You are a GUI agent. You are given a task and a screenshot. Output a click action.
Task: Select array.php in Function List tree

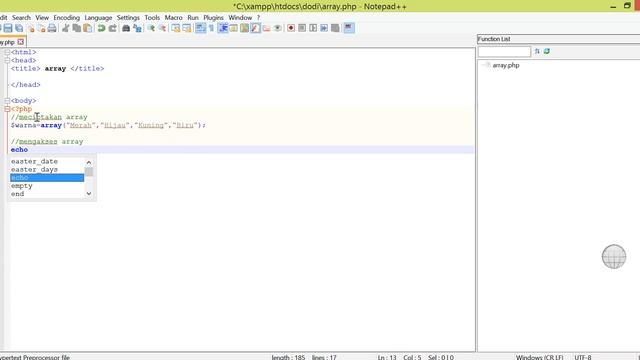[506, 65]
